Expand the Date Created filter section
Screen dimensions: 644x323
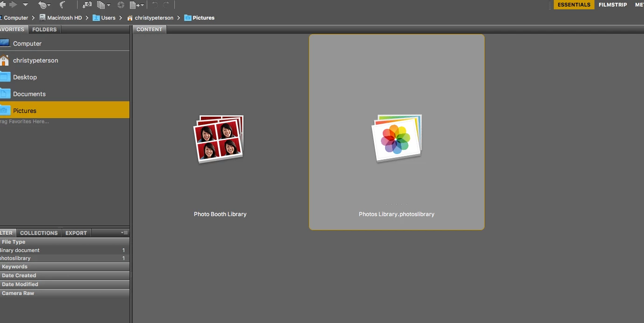click(x=64, y=275)
